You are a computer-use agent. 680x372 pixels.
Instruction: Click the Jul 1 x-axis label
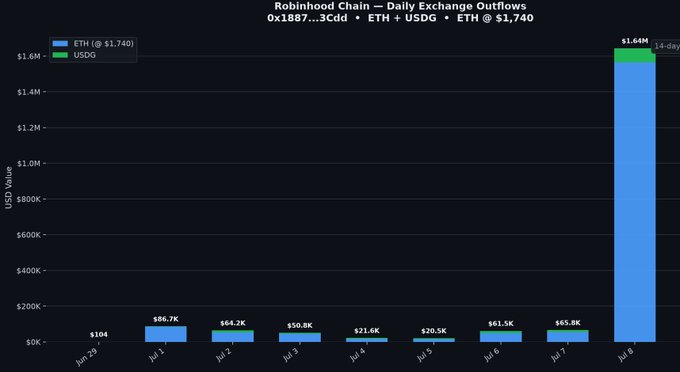(x=156, y=355)
